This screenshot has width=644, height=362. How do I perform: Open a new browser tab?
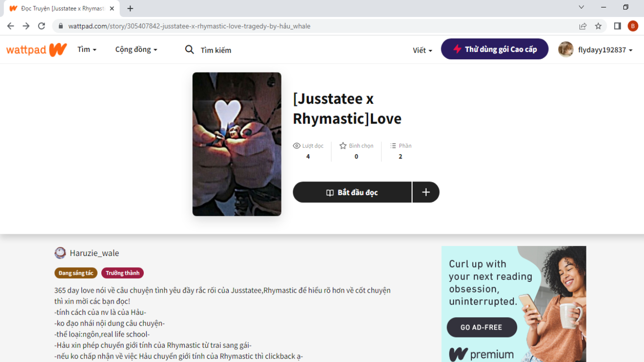pos(130,8)
